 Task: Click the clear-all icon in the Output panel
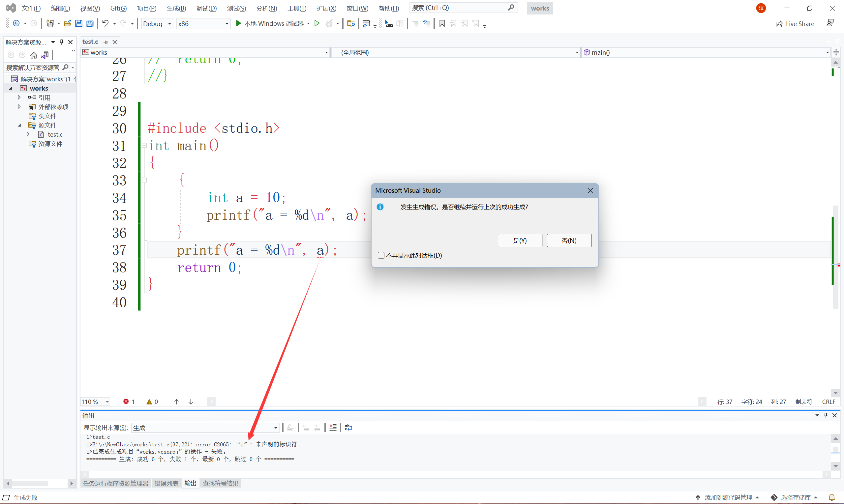[333, 428]
